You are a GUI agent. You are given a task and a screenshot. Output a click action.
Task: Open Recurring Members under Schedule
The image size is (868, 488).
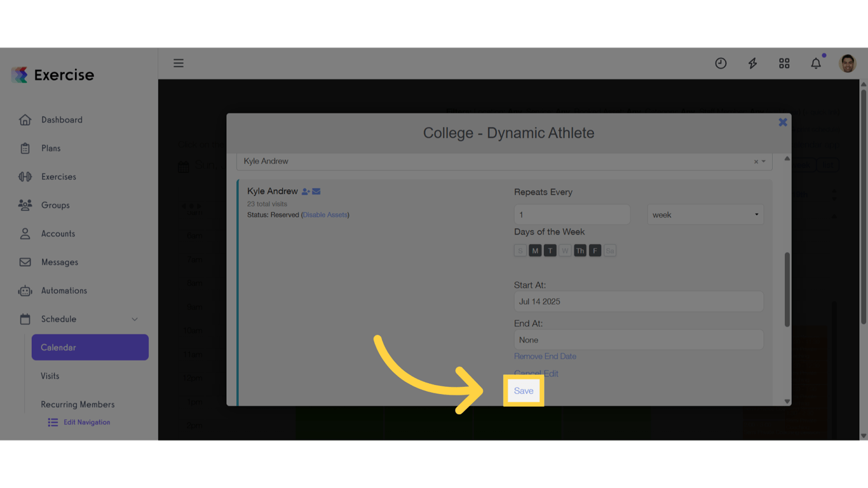(78, 405)
